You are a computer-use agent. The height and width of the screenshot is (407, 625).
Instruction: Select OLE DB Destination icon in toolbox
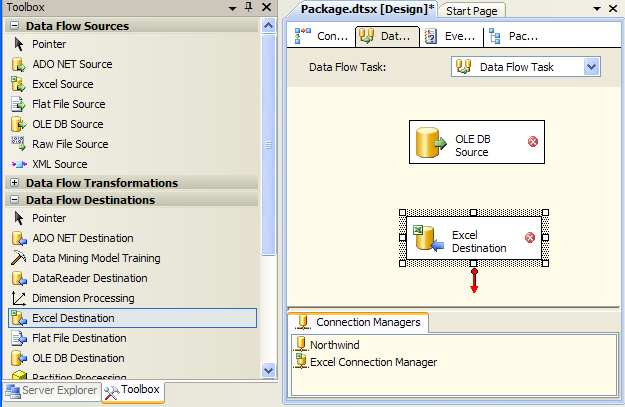pyautogui.click(x=19, y=358)
